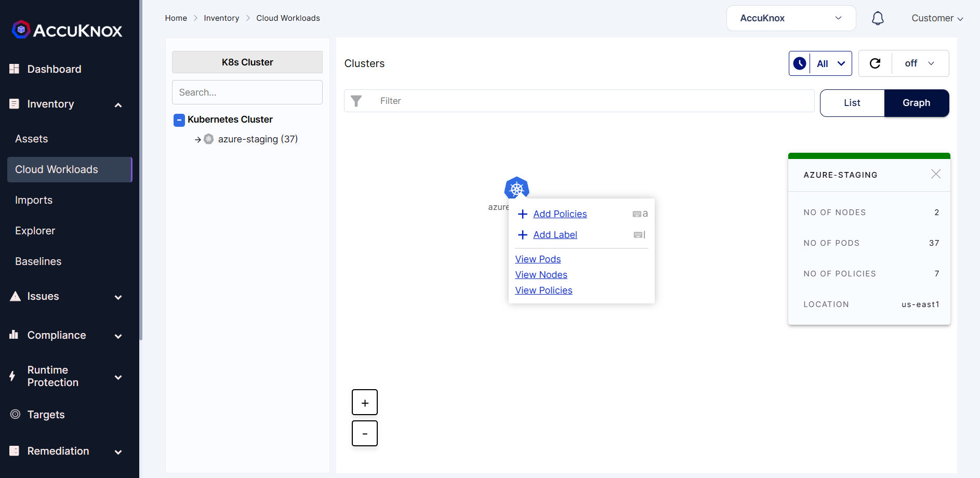Open Baselines in the sidebar
Viewport: 980px width, 478px height.
coord(38,261)
